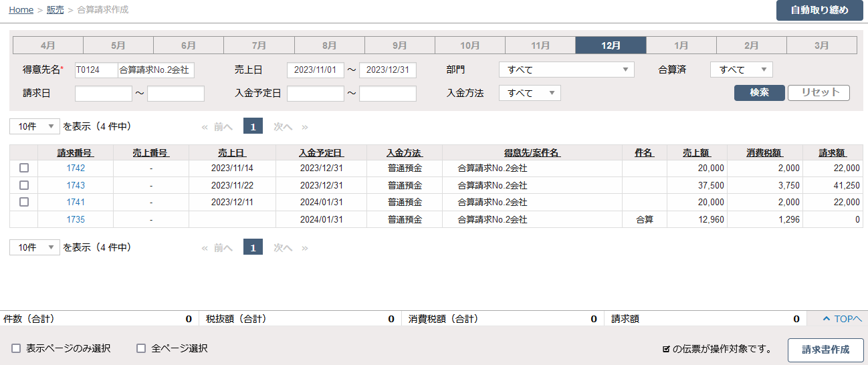Switch to the 2月 tab
This screenshot has height=365, width=868.
click(x=752, y=45)
